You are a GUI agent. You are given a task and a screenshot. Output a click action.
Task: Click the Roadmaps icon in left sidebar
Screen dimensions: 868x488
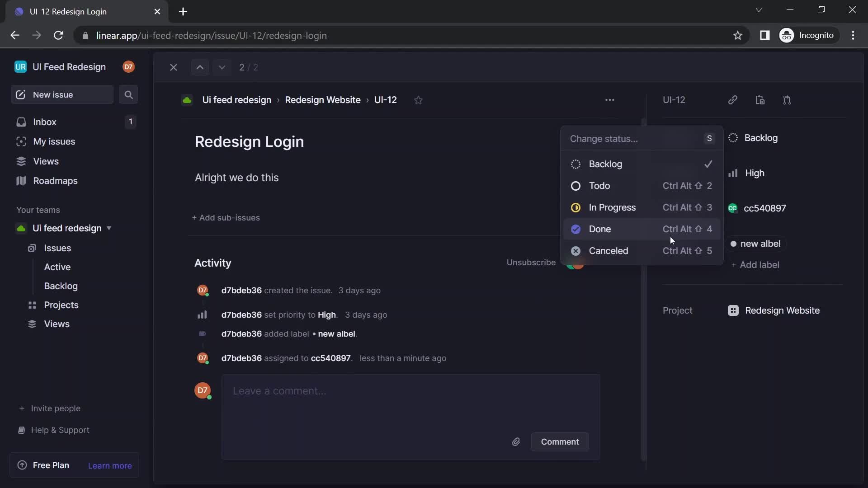pyautogui.click(x=20, y=181)
